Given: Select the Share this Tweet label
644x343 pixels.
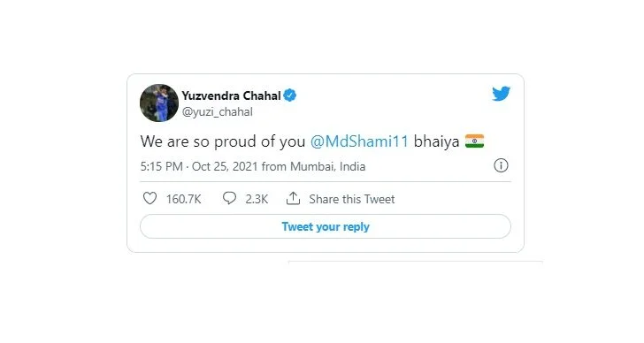Looking at the screenshot, I should pos(351,200).
